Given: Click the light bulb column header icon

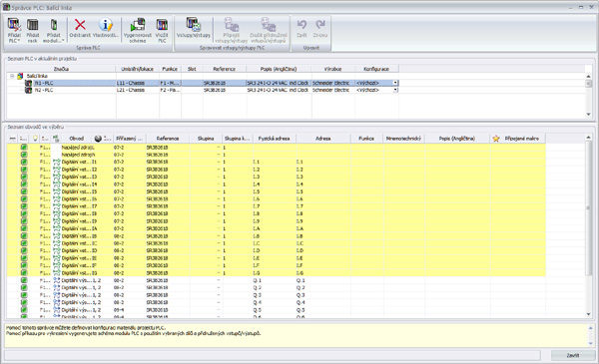Looking at the screenshot, I should coord(35,139).
